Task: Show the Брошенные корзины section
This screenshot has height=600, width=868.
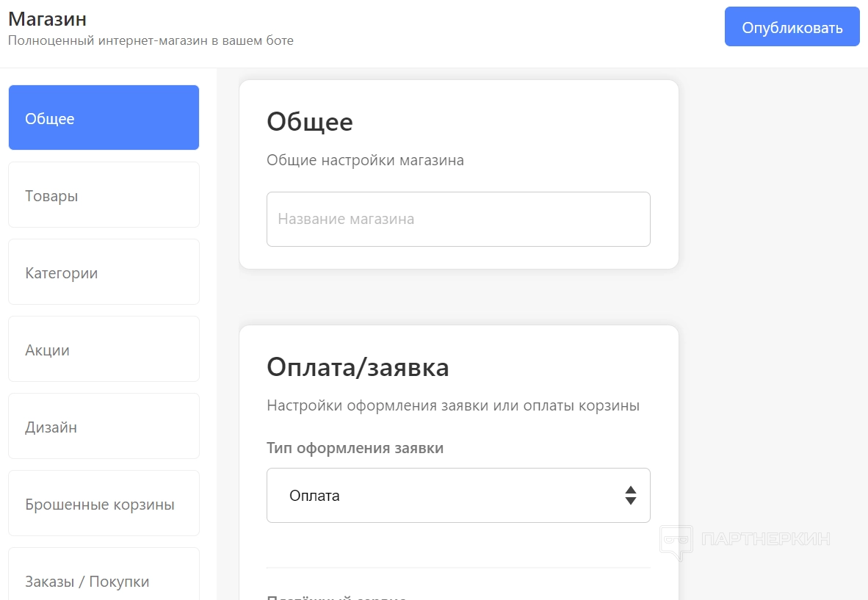Action: click(104, 504)
